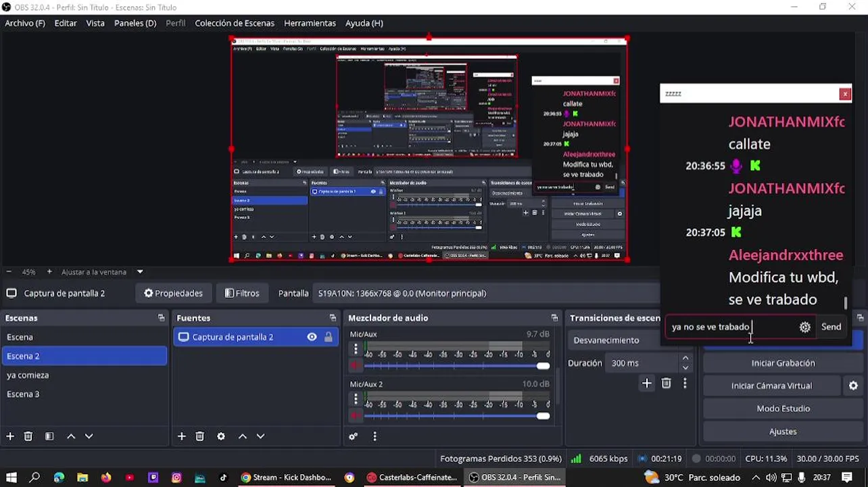Screen dimensions: 868x487
Task: Open the transition properties three-dots menu
Action: pyautogui.click(x=685, y=384)
